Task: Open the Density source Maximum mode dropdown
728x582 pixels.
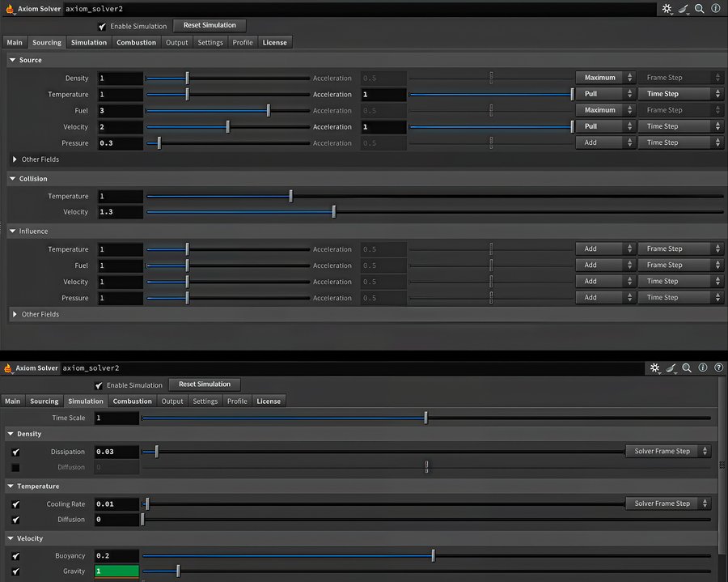Action: pos(606,78)
